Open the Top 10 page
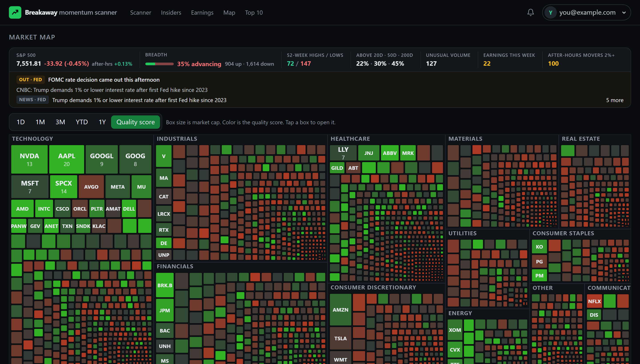The image size is (640, 364). click(254, 12)
